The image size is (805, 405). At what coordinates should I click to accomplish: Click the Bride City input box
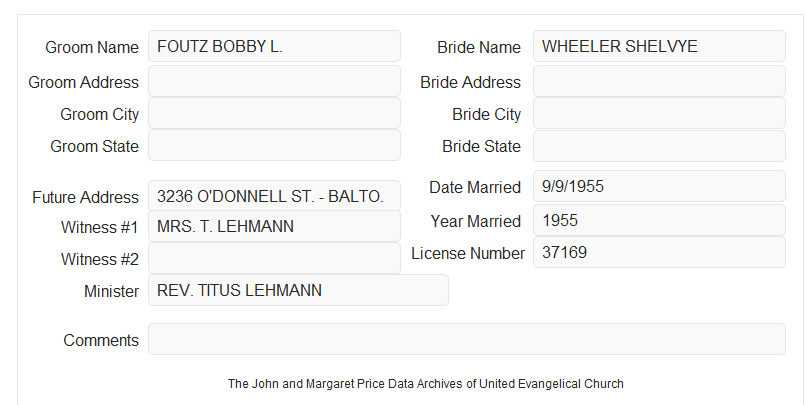(x=659, y=113)
